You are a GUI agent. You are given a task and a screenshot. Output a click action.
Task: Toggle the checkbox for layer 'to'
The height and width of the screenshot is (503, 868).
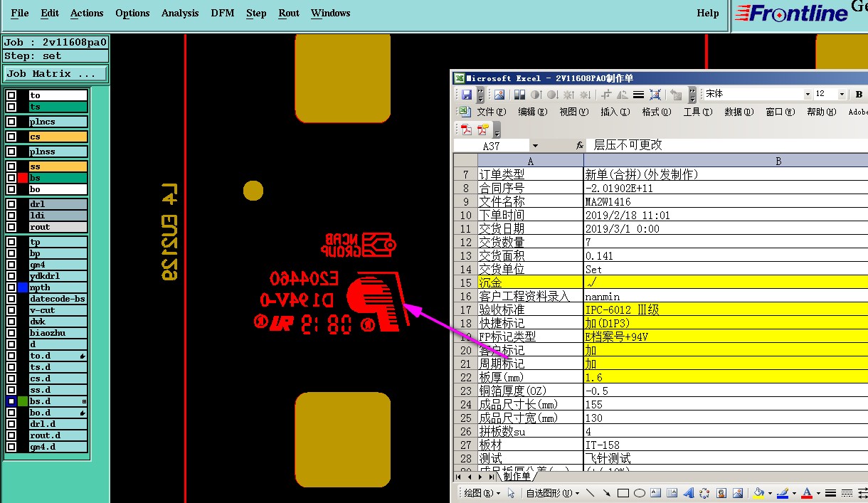click(11, 95)
